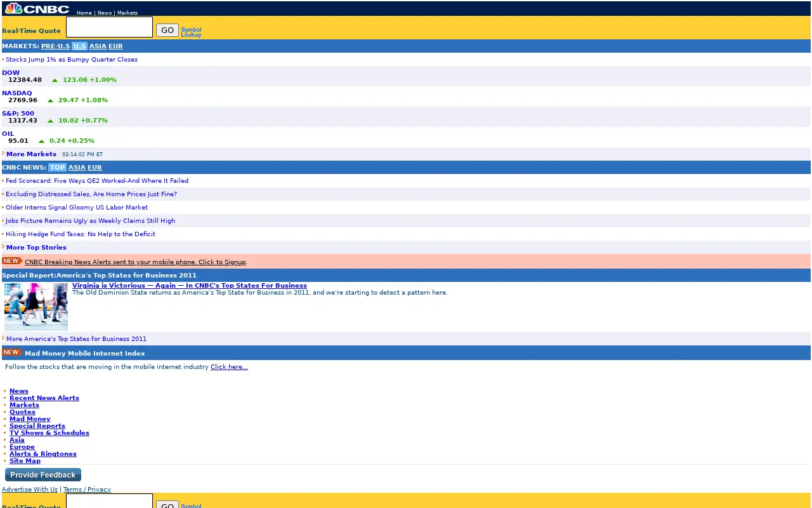Switch to EUR in the MARKETS bar
Image resolution: width=812 pixels, height=508 pixels.
coord(115,46)
